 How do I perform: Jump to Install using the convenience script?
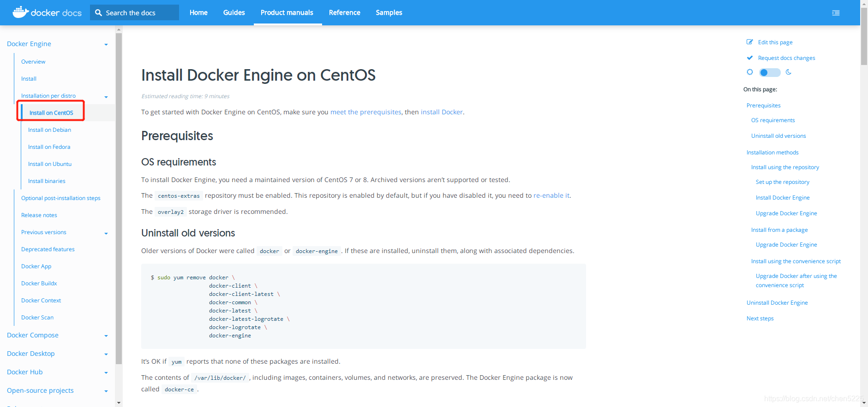(796, 261)
